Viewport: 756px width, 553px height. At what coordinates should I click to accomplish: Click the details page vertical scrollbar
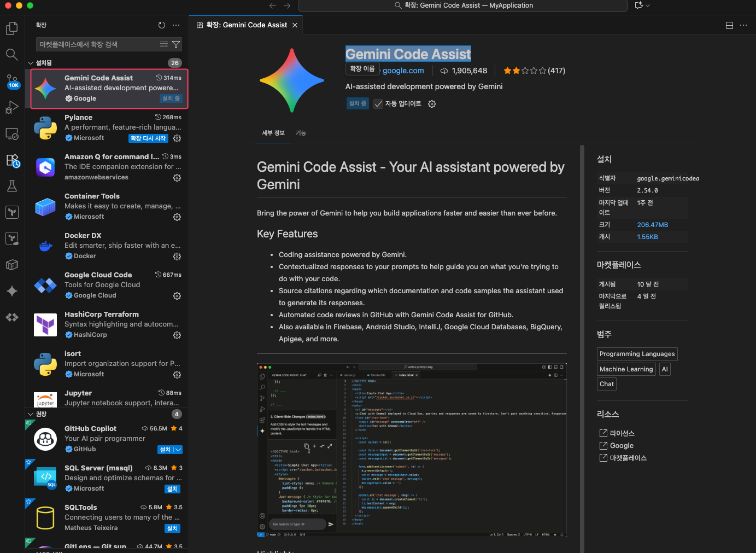[x=582, y=349]
